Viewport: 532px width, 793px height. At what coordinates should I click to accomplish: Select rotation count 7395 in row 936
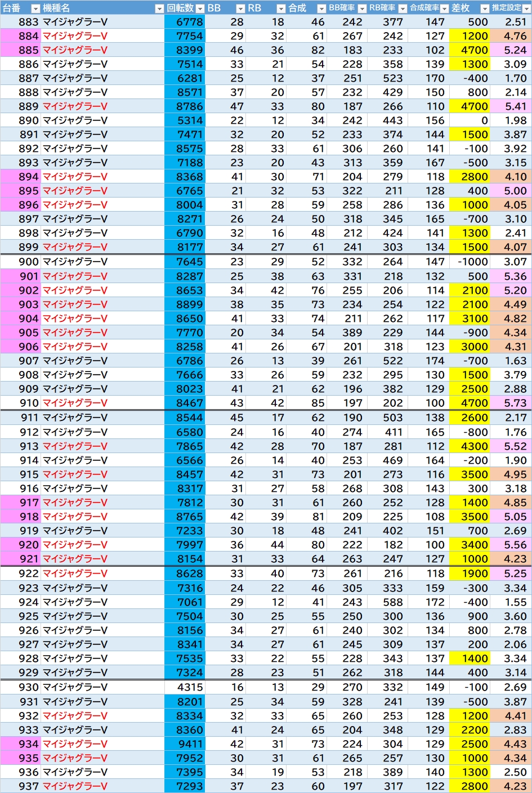[x=185, y=772]
